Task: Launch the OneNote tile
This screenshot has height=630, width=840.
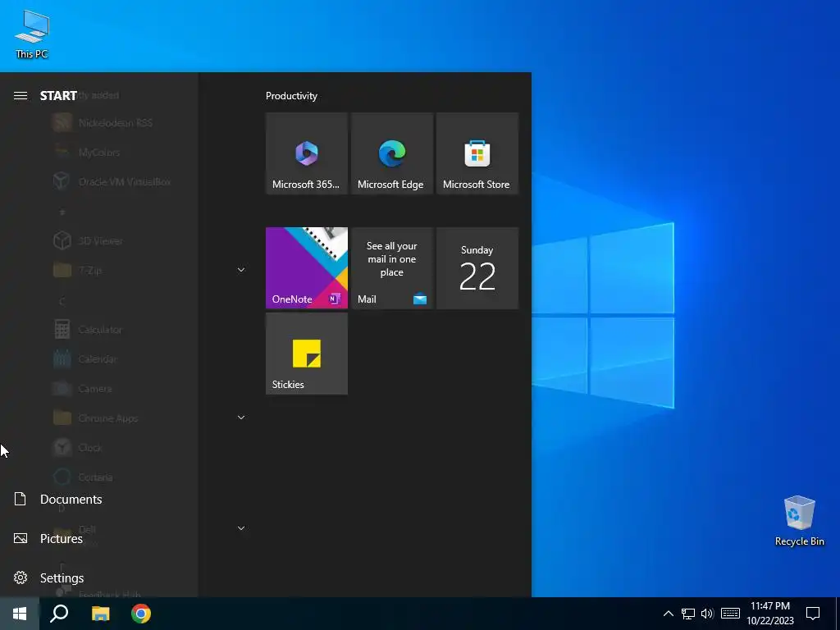Action: pos(307,268)
